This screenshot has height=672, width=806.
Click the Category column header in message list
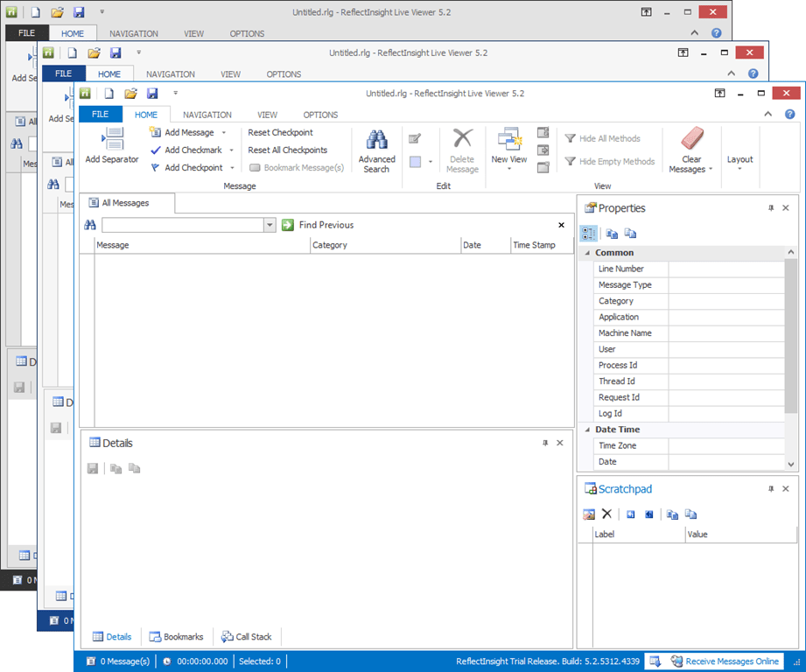point(386,245)
